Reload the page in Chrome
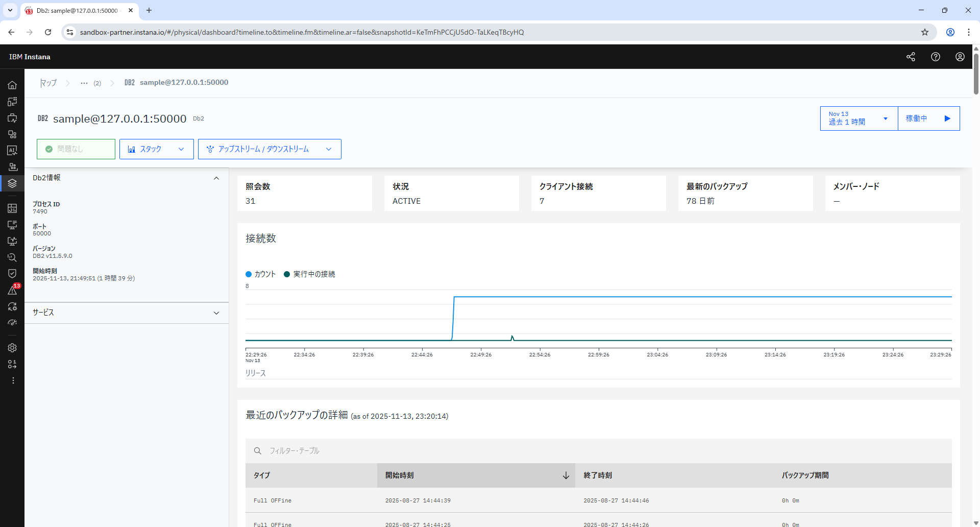 [x=48, y=32]
